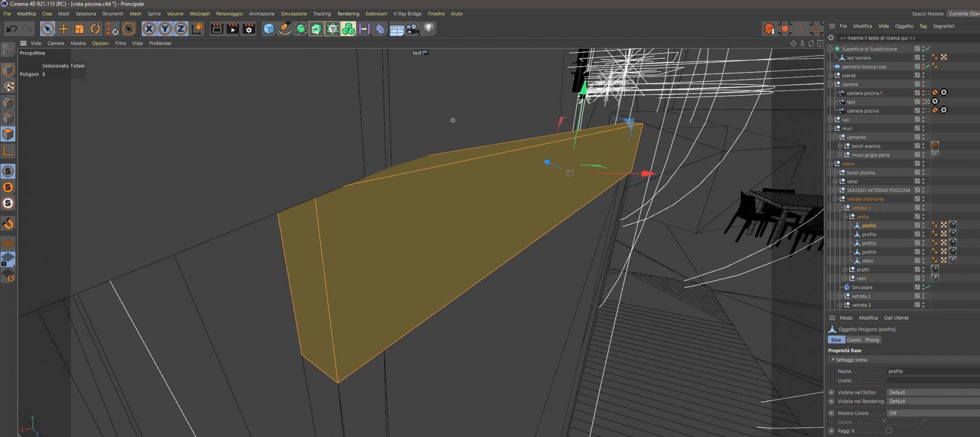Activate the Rotate tool icon
Screen dimensions: 980x437
click(95, 29)
